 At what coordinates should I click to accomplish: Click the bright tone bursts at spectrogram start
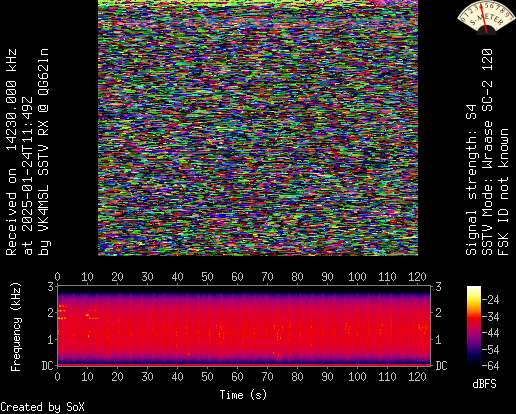coord(62,312)
